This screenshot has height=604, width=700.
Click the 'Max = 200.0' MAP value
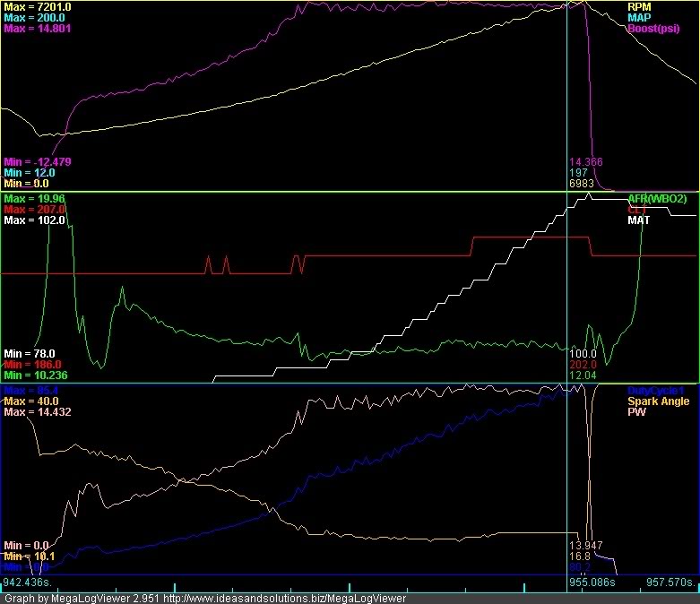coord(34,18)
